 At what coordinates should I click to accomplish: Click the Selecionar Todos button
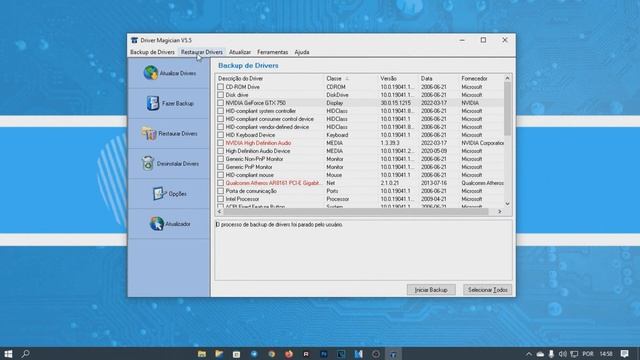point(487,290)
